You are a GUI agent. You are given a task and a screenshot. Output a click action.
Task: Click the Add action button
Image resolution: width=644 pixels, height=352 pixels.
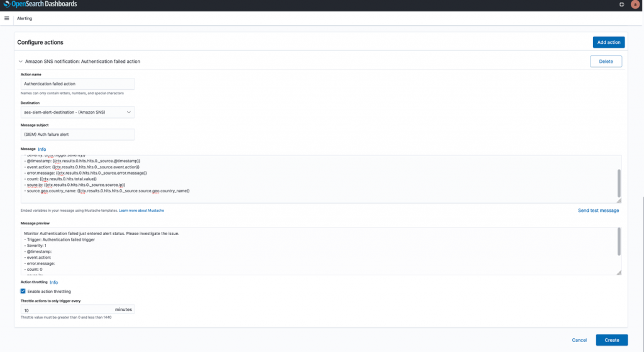point(608,42)
